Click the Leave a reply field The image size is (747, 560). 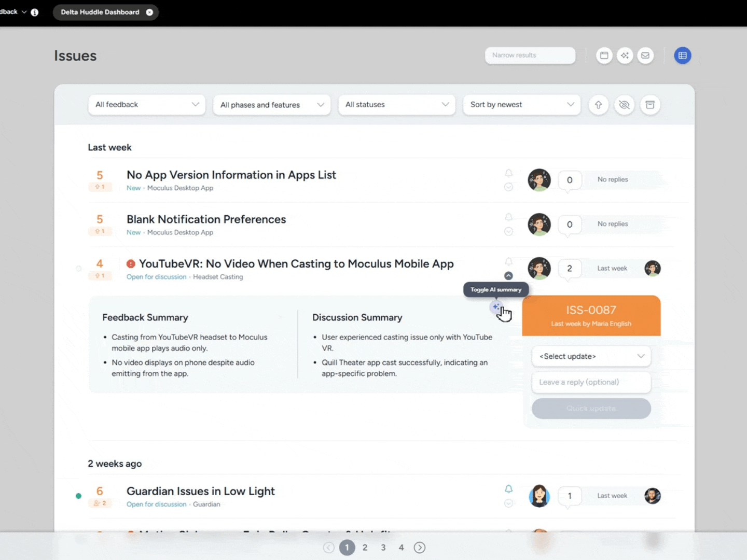click(591, 382)
